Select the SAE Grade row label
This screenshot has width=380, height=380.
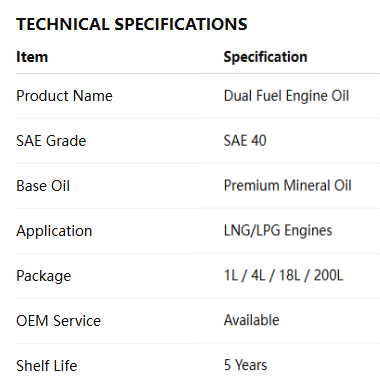point(51,141)
